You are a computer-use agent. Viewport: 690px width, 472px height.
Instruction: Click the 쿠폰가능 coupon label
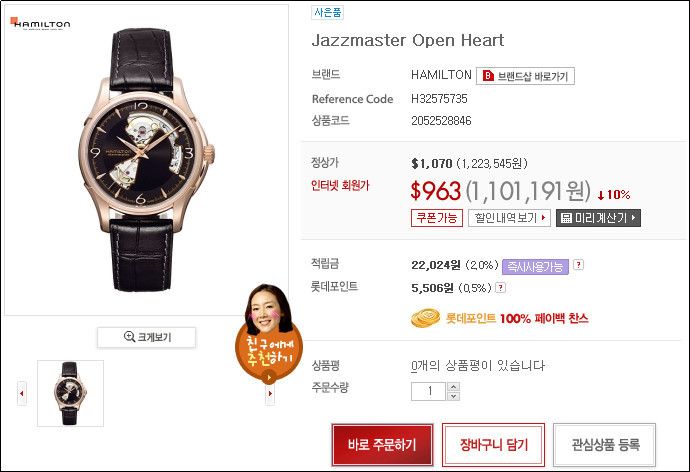click(437, 218)
